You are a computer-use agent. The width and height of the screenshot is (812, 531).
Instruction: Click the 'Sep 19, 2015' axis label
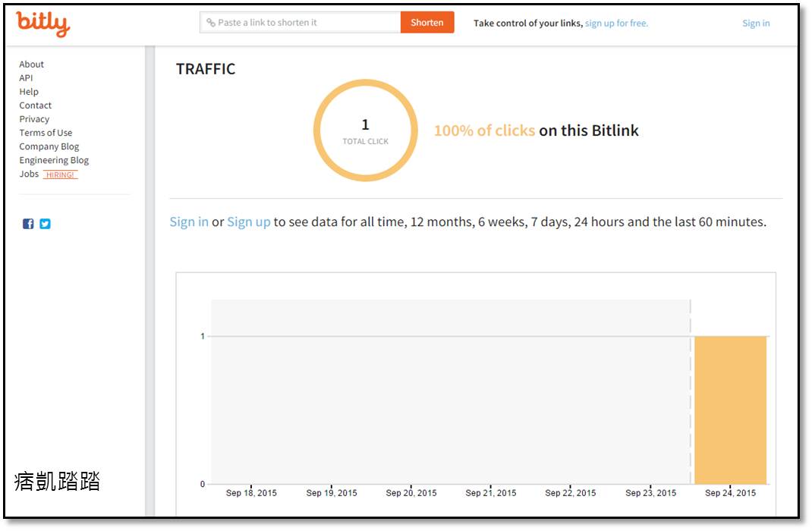332,493
